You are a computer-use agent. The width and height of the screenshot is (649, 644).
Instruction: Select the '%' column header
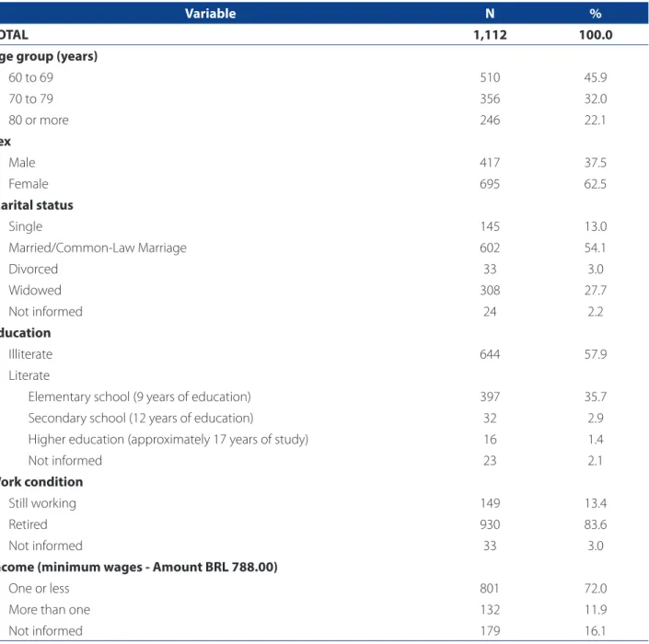tap(596, 14)
